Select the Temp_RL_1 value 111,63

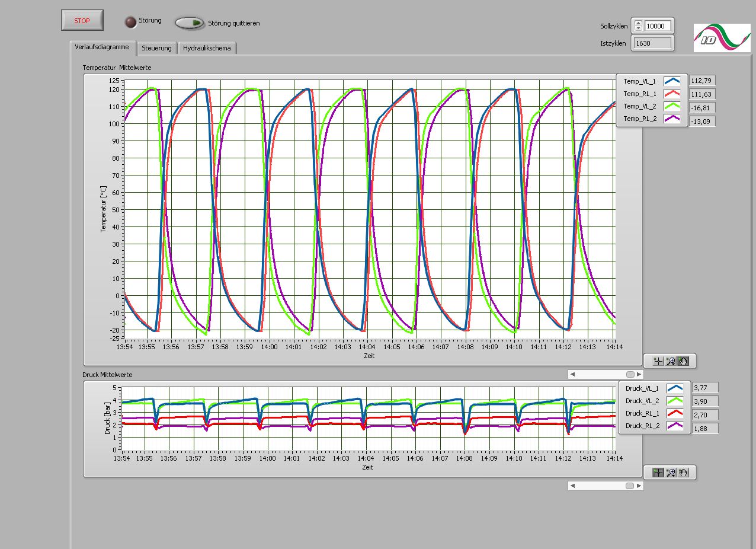click(702, 94)
